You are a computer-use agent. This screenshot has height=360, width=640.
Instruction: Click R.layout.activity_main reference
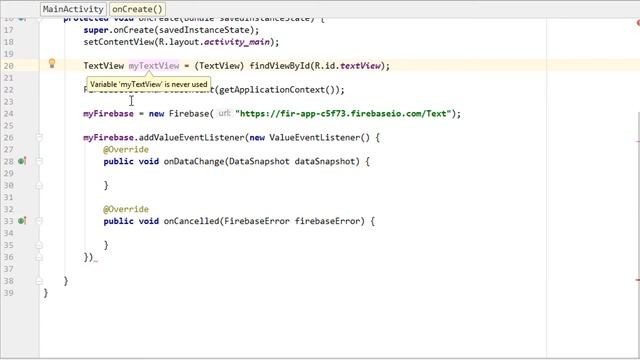pyautogui.click(x=214, y=42)
